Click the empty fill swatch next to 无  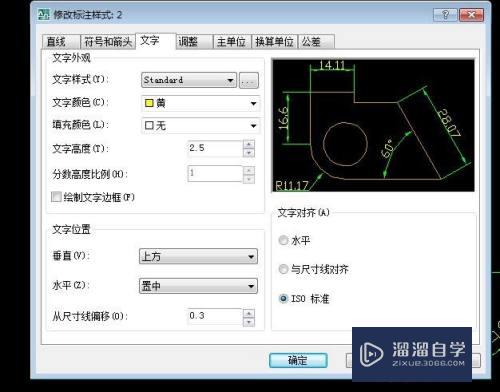click(149, 126)
